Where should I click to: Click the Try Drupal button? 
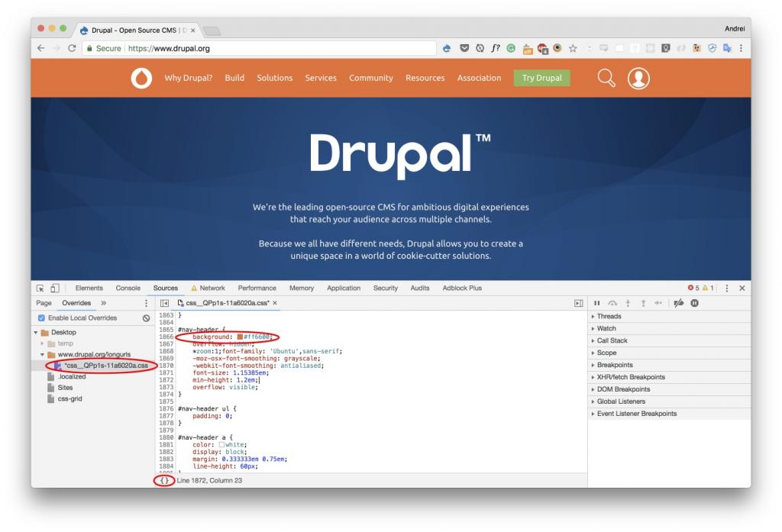click(541, 79)
